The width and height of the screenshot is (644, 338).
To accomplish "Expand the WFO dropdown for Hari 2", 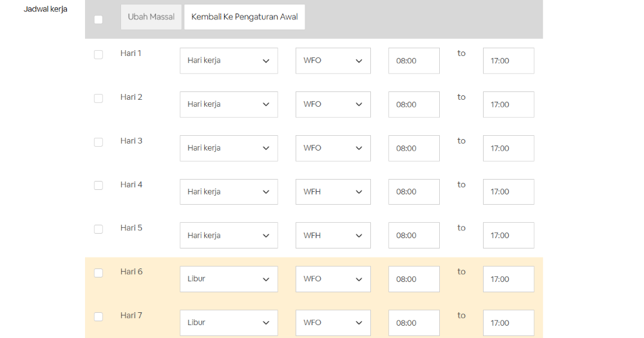I will coord(333,104).
